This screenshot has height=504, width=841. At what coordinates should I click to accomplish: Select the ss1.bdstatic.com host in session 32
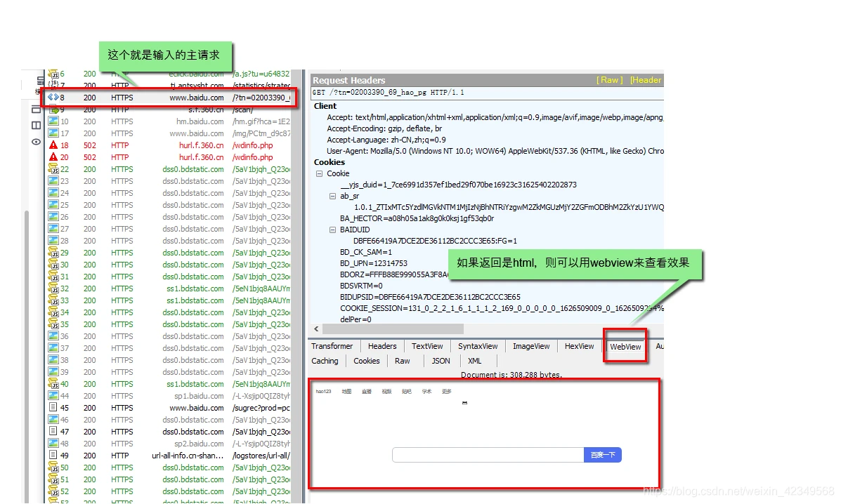click(195, 289)
